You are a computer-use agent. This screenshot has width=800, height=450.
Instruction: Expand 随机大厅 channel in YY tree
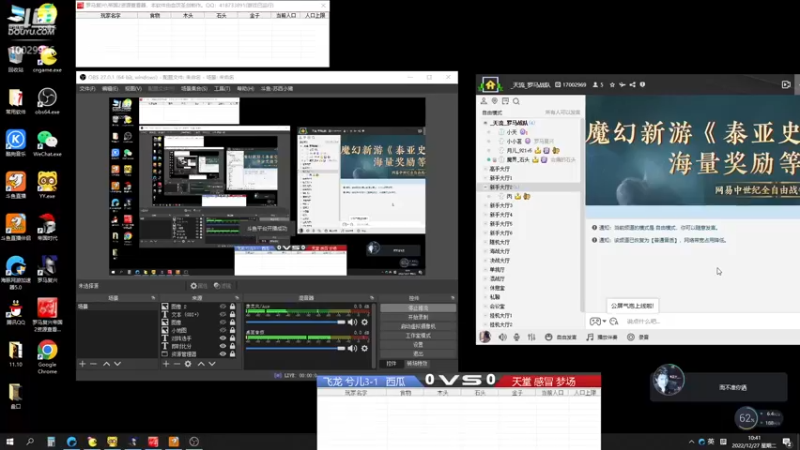pos(485,242)
